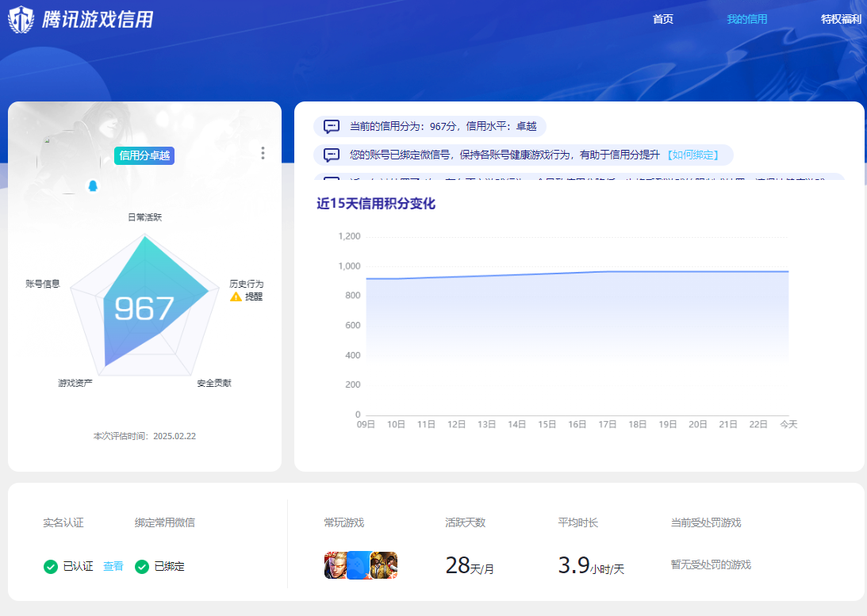This screenshot has width=867, height=616.
Task: Select the 历史行为 radar axis label
Action: pyautogui.click(x=247, y=284)
